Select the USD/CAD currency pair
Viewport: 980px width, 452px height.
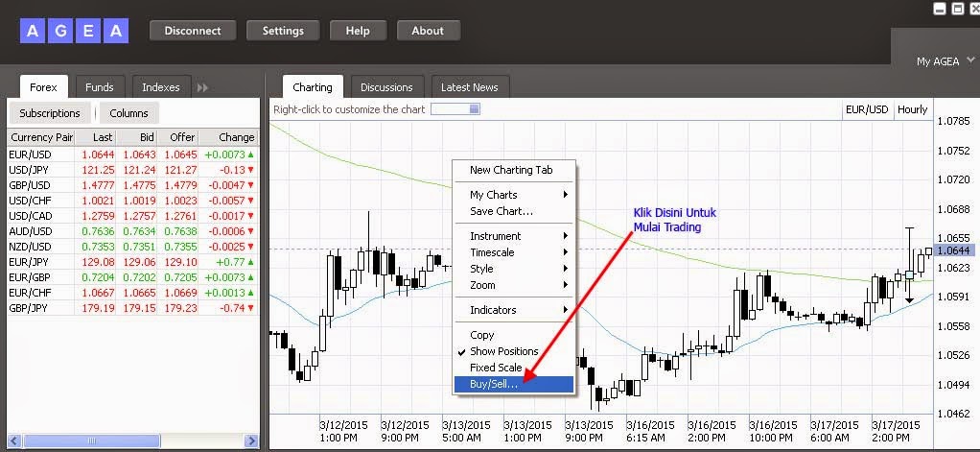(x=30, y=216)
